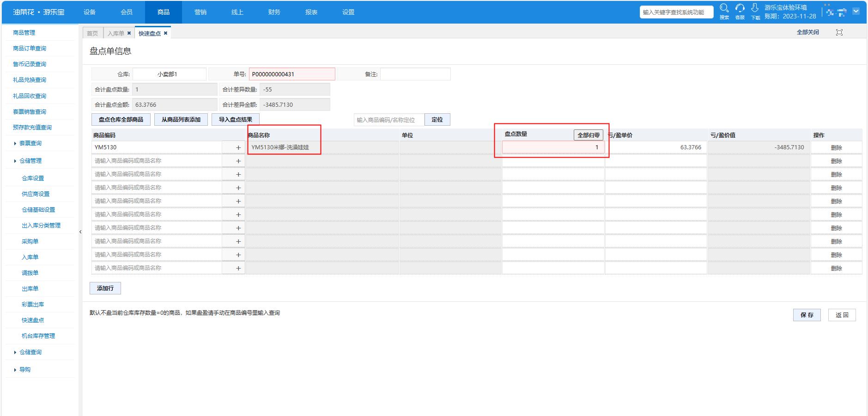The width and height of the screenshot is (868, 416).
Task: Click 从商品列表添加 button
Action: point(181,119)
